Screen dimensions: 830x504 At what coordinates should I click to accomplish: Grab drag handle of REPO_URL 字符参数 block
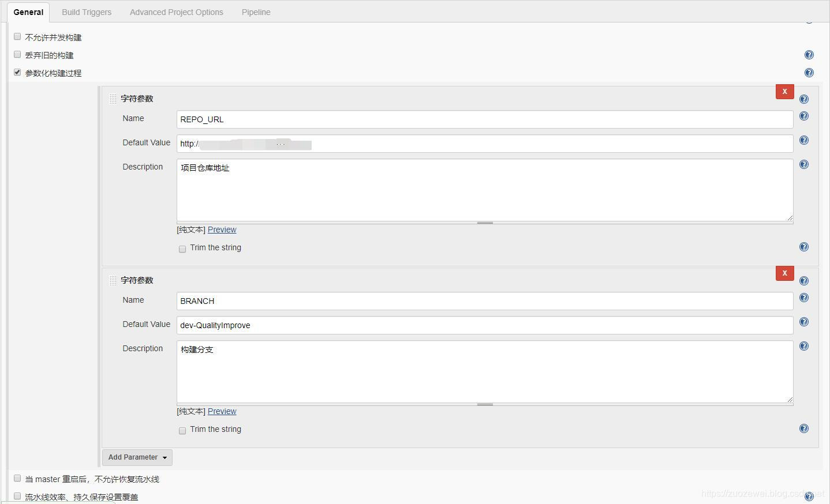pos(113,99)
